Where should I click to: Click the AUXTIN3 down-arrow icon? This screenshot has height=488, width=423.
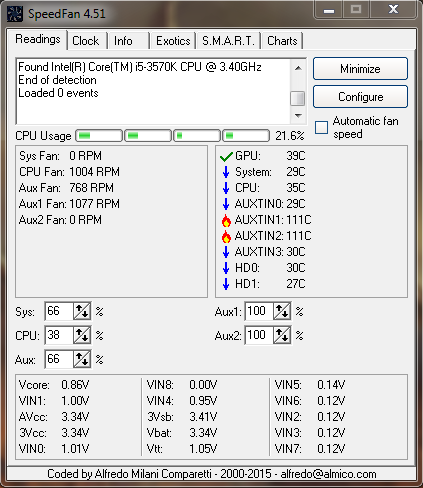pyautogui.click(x=226, y=252)
